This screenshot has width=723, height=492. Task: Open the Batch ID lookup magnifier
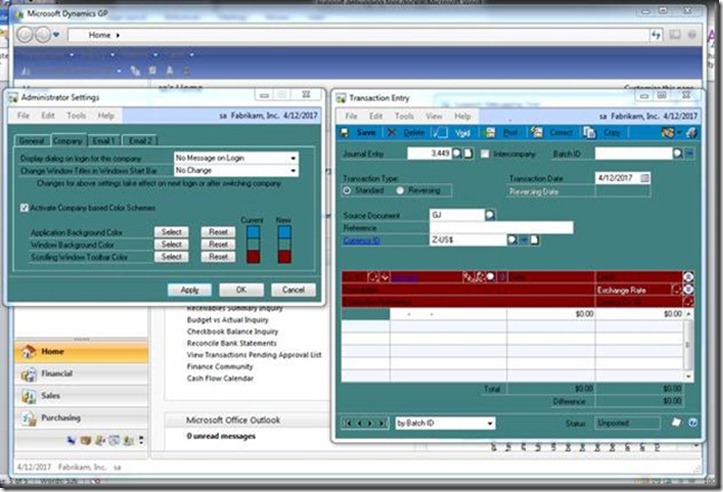(677, 154)
